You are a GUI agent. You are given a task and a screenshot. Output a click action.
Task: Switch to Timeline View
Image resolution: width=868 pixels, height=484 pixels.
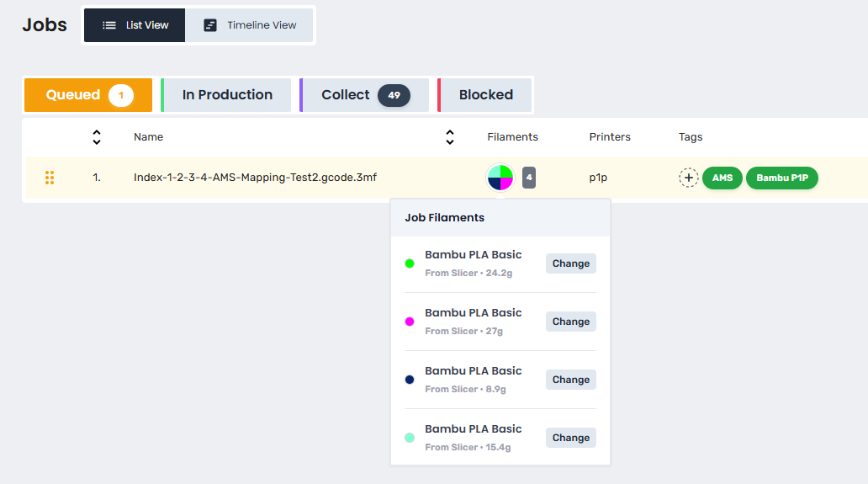point(249,25)
